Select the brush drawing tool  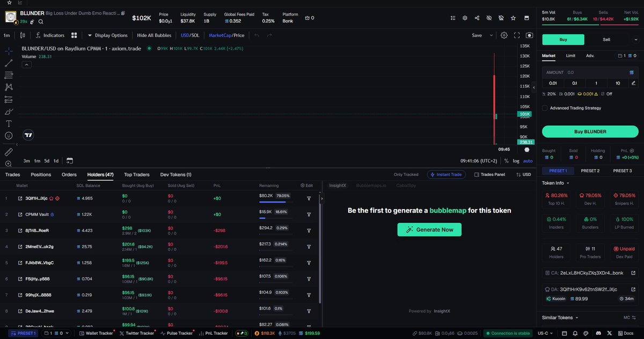click(9, 112)
